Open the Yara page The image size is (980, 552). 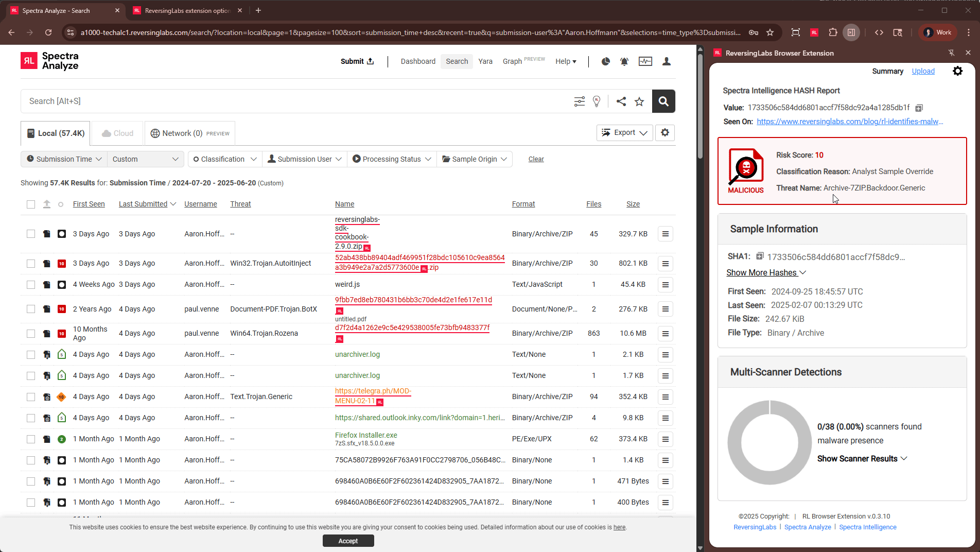[485, 61]
